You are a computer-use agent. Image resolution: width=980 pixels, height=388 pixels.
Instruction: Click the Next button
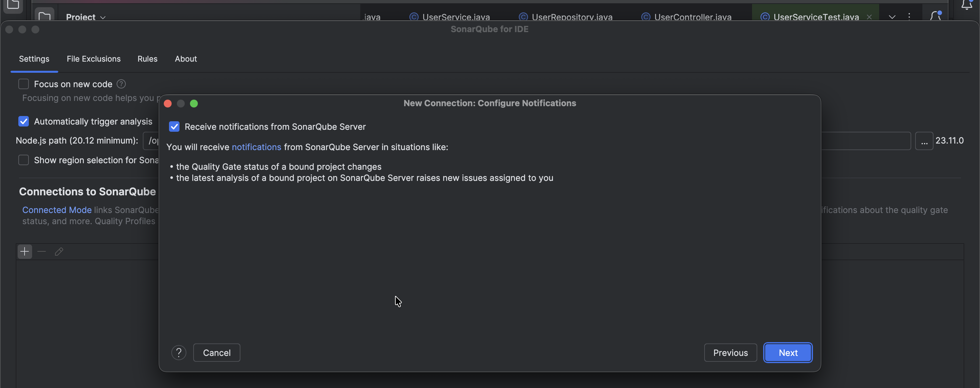pyautogui.click(x=787, y=353)
